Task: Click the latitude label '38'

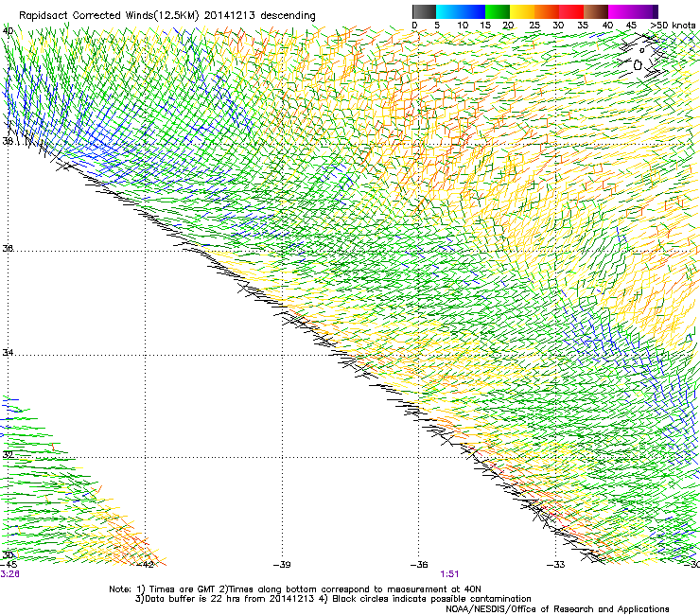Action: coord(8,141)
